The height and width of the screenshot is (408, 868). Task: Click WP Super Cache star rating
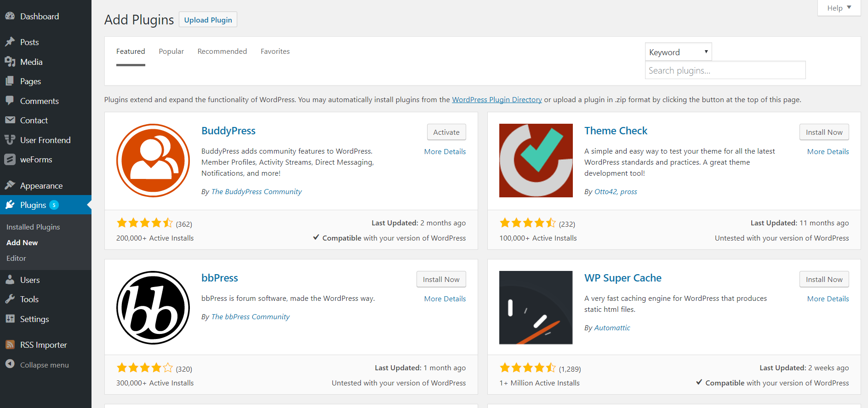(528, 368)
